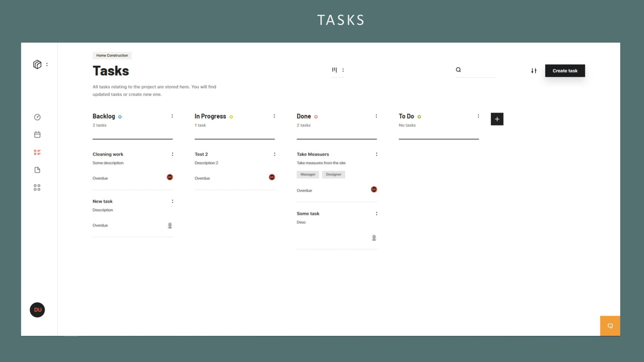Open the menu dots beside app logo
Screen dimensions: 644x362
tap(47, 64)
